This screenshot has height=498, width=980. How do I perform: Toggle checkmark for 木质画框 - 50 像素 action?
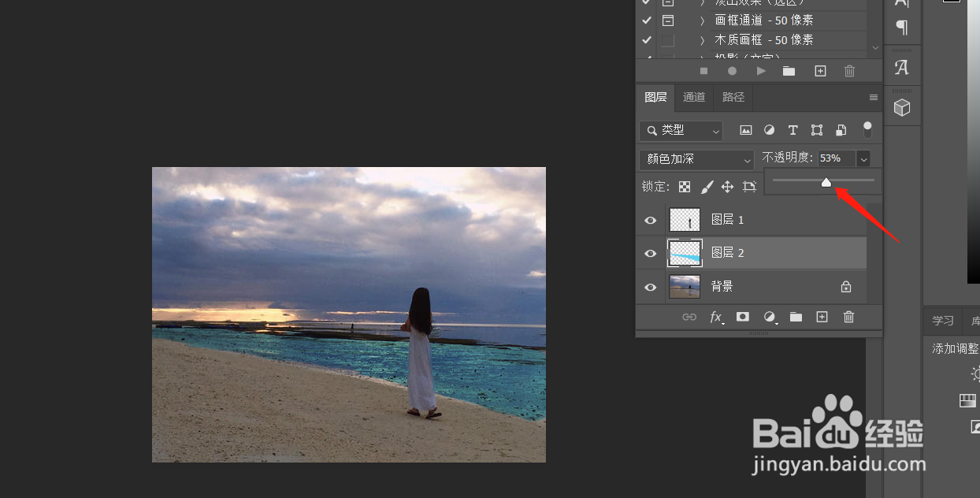[x=647, y=40]
